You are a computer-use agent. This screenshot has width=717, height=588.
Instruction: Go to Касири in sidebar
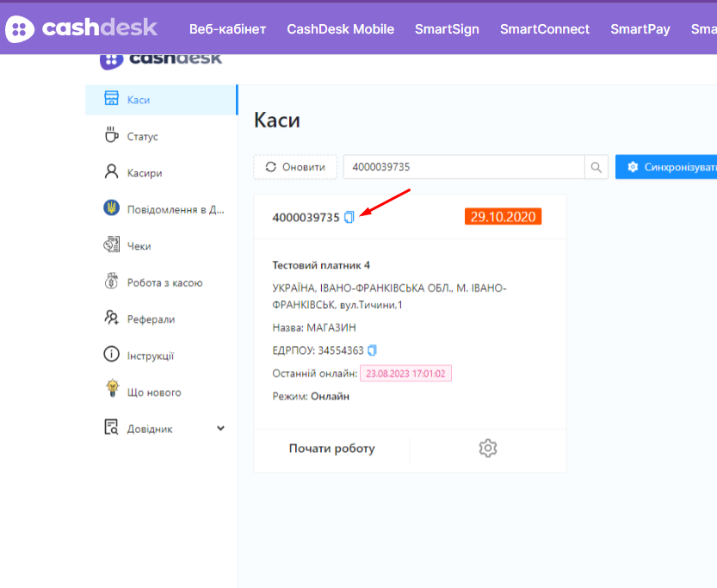144,173
